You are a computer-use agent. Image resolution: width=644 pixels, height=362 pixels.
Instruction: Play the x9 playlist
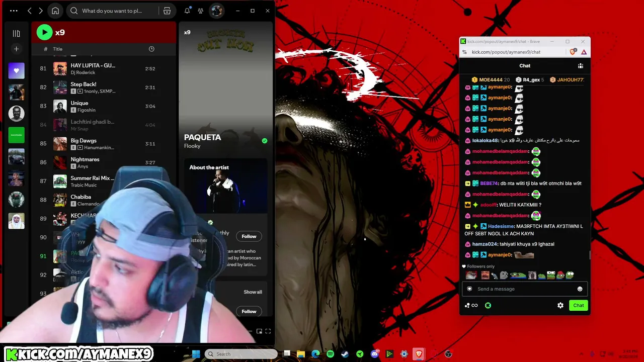[x=44, y=32]
